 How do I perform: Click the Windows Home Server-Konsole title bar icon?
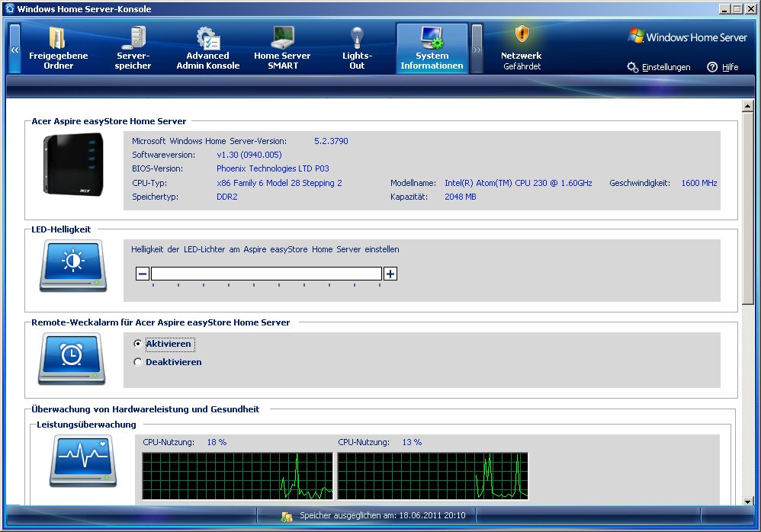click(10, 8)
